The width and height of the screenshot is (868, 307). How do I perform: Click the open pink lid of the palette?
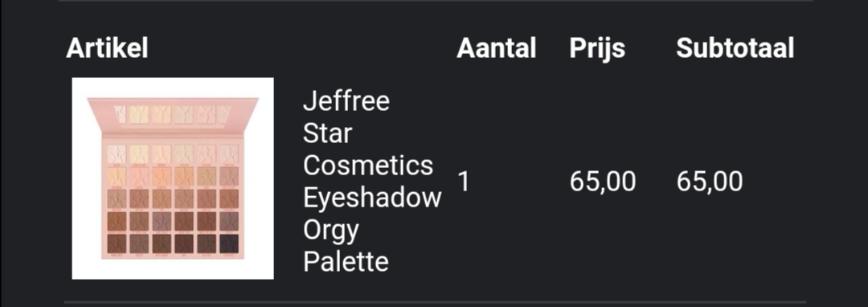(173, 113)
